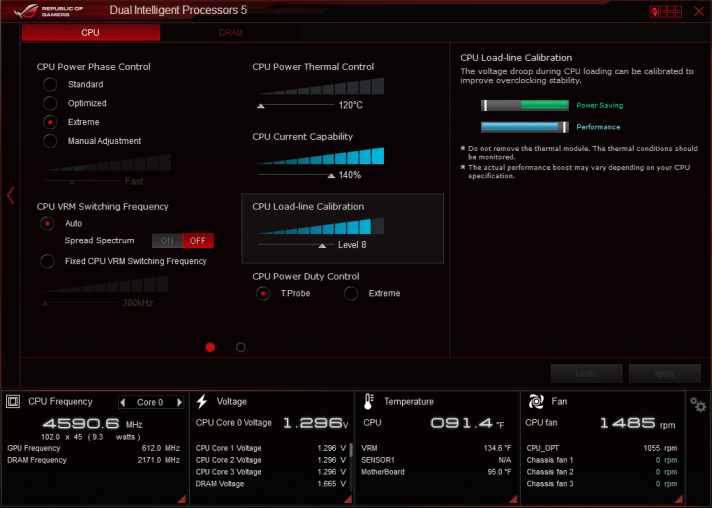The image size is (712, 508).
Task: Select Extreme power phase control
Action: pos(50,122)
